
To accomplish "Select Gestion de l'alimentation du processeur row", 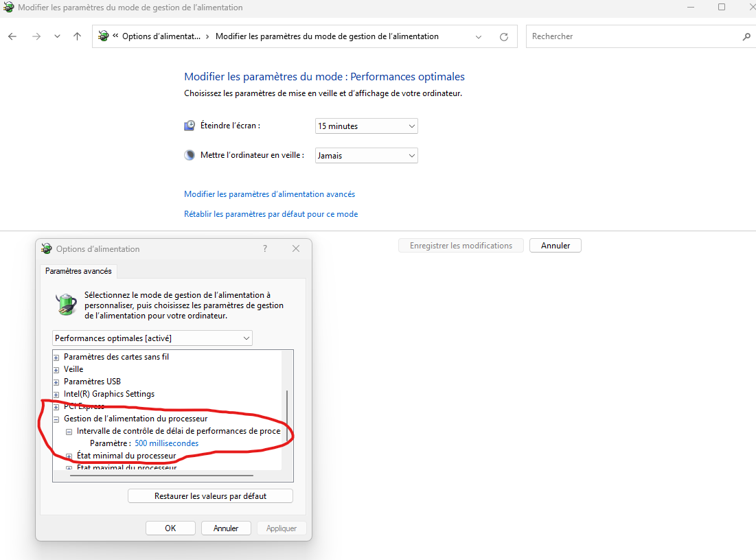I will (135, 419).
